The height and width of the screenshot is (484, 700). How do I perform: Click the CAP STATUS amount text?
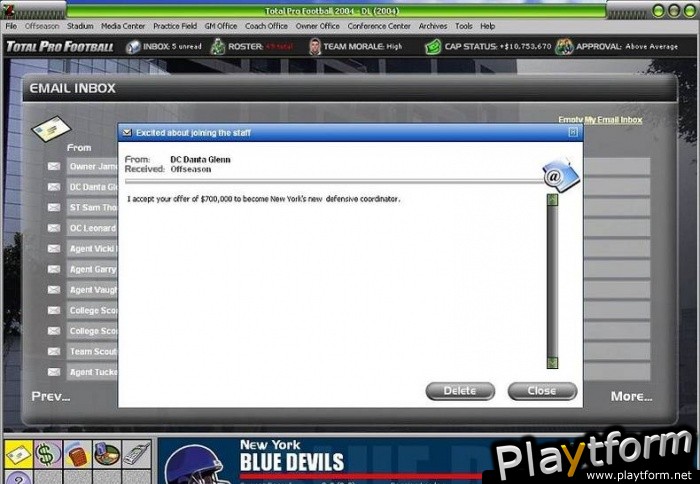pos(498,46)
